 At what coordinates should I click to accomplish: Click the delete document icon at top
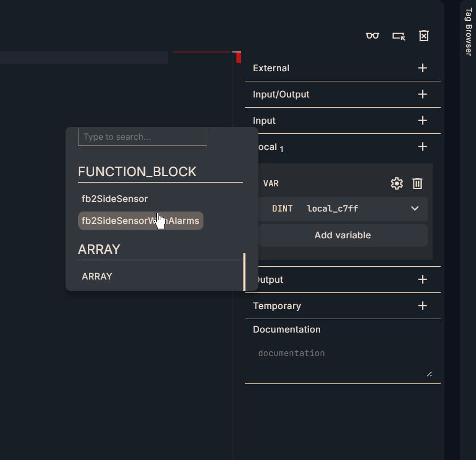424,36
